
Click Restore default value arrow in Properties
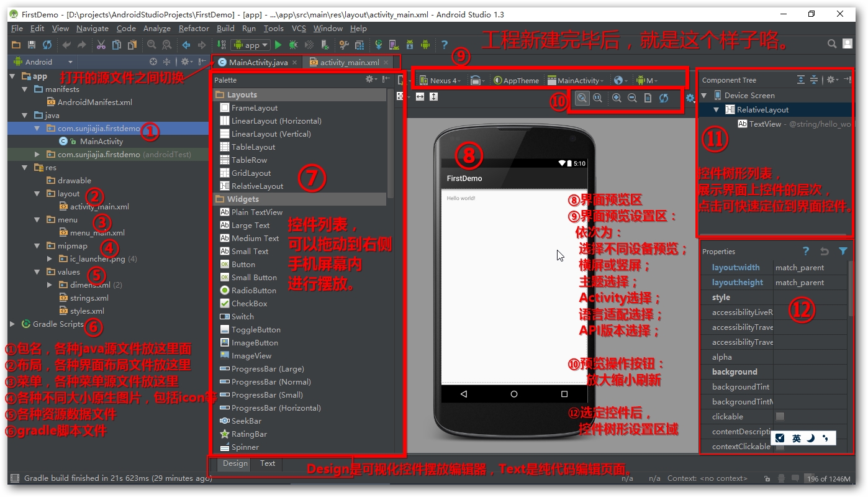(x=825, y=251)
